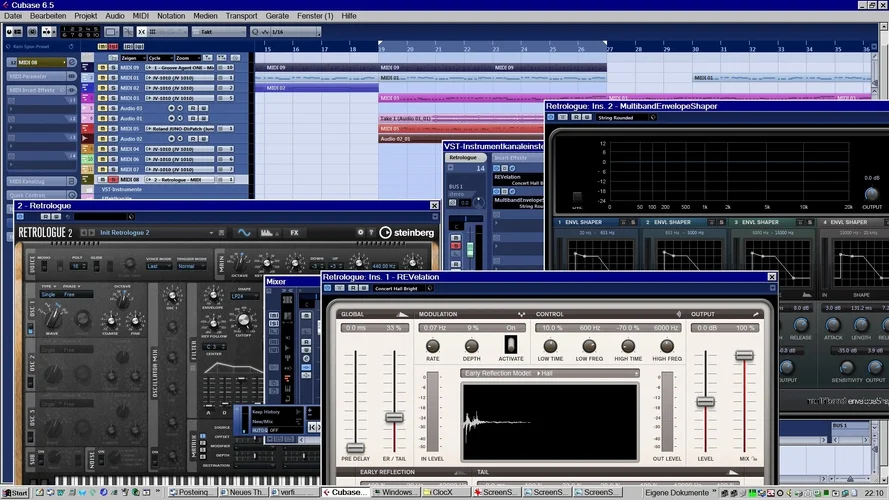This screenshot has height=500, width=889.
Task: Mute track MIDI 05
Action: [103, 129]
